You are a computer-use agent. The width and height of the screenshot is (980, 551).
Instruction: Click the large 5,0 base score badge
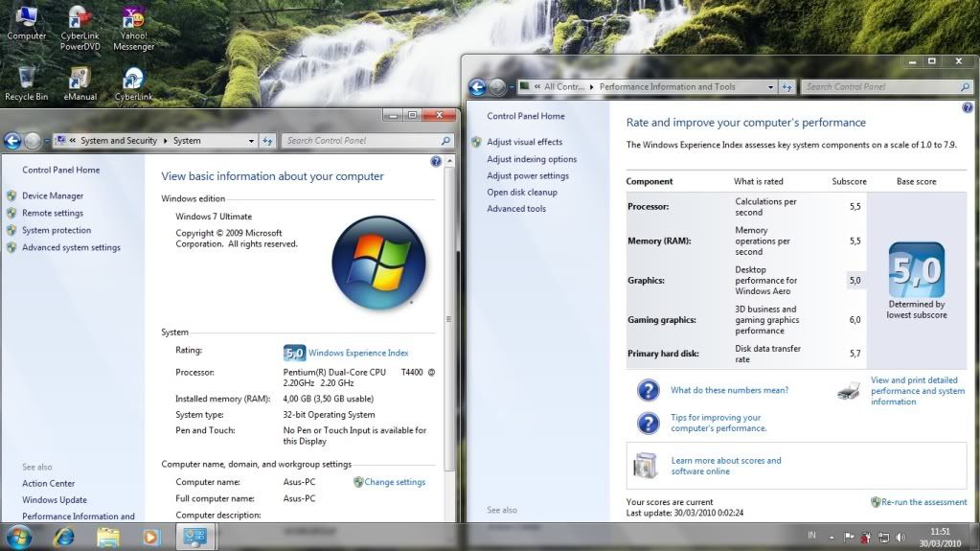[x=916, y=269]
